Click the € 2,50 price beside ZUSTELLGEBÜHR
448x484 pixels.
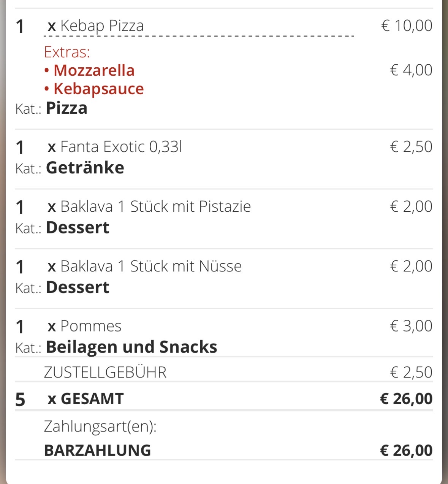point(411,372)
